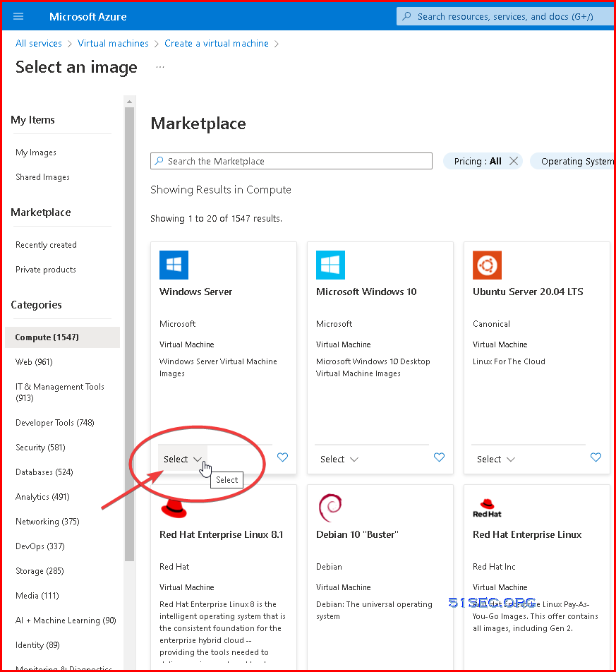
Task: Select the Databases (524) category
Action: [44, 472]
